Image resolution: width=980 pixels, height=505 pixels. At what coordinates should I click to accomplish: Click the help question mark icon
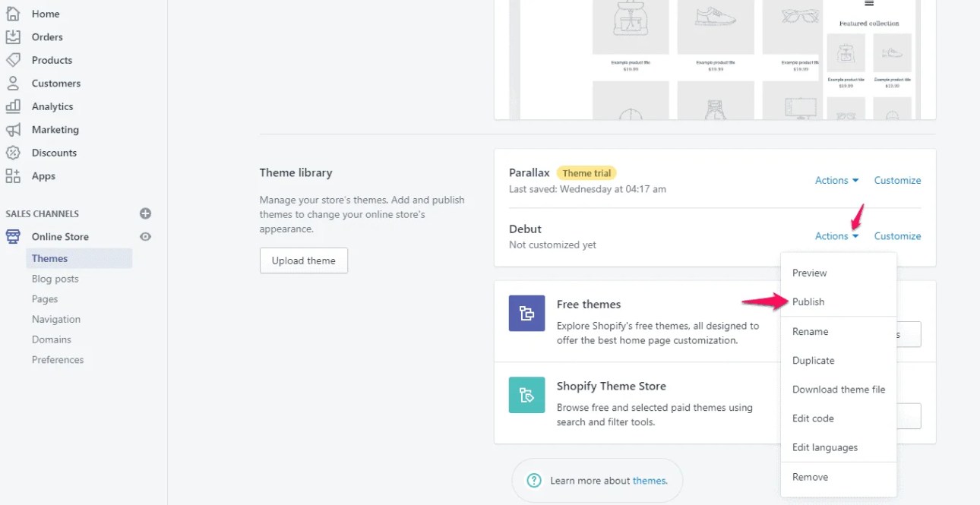tap(535, 480)
